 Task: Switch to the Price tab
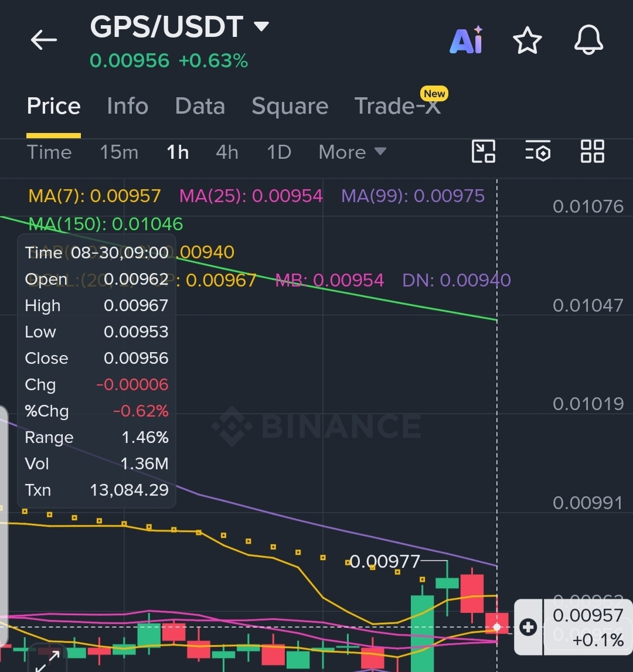pyautogui.click(x=53, y=106)
